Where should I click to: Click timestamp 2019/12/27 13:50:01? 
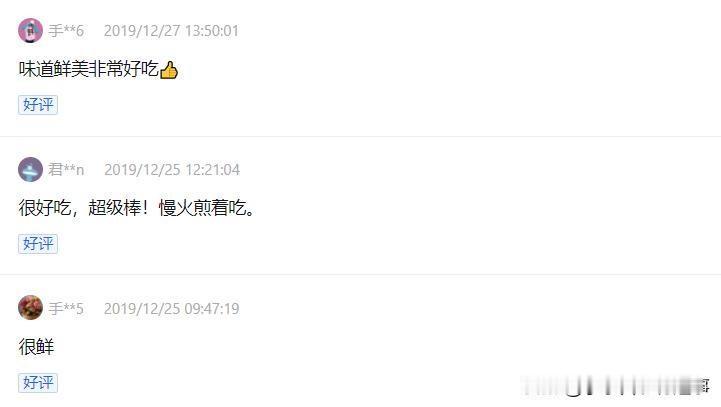(x=171, y=31)
